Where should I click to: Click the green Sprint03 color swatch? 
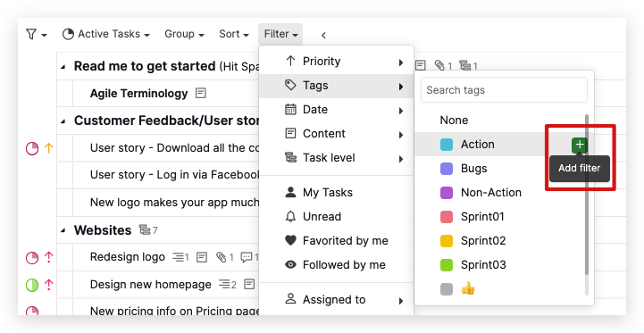pos(447,265)
